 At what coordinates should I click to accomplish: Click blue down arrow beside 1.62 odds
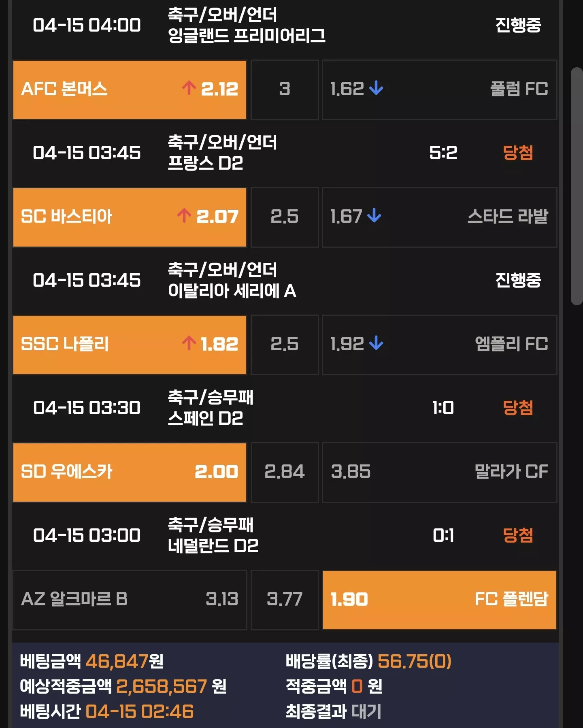click(x=376, y=88)
